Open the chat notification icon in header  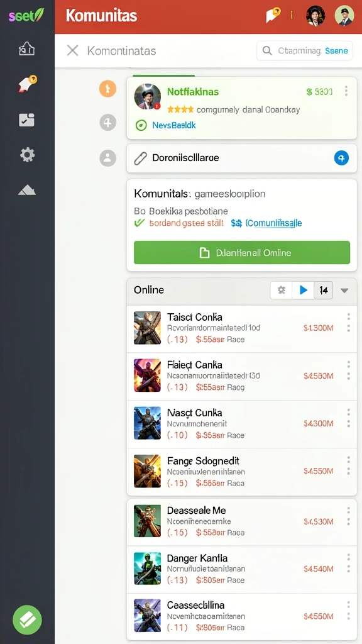[x=273, y=16]
